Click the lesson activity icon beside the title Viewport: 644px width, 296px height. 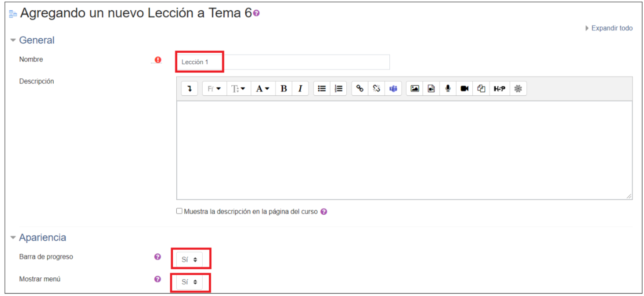(x=13, y=14)
